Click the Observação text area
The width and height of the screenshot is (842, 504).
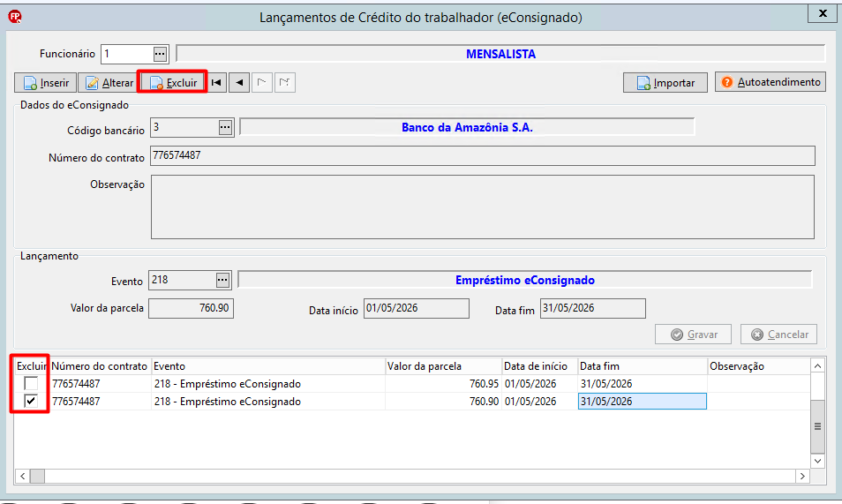pos(482,207)
